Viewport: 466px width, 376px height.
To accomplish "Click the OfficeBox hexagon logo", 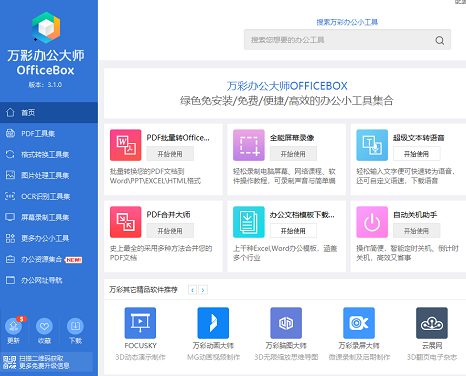I will click(46, 27).
